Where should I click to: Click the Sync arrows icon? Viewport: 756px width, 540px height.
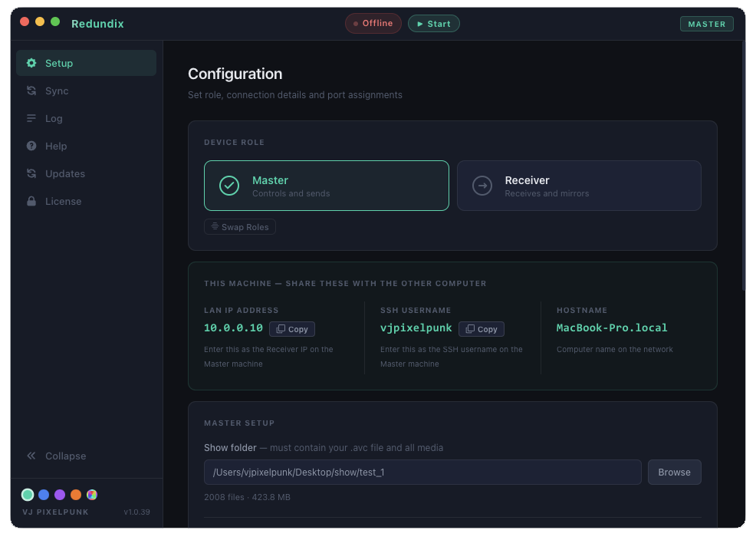click(31, 91)
